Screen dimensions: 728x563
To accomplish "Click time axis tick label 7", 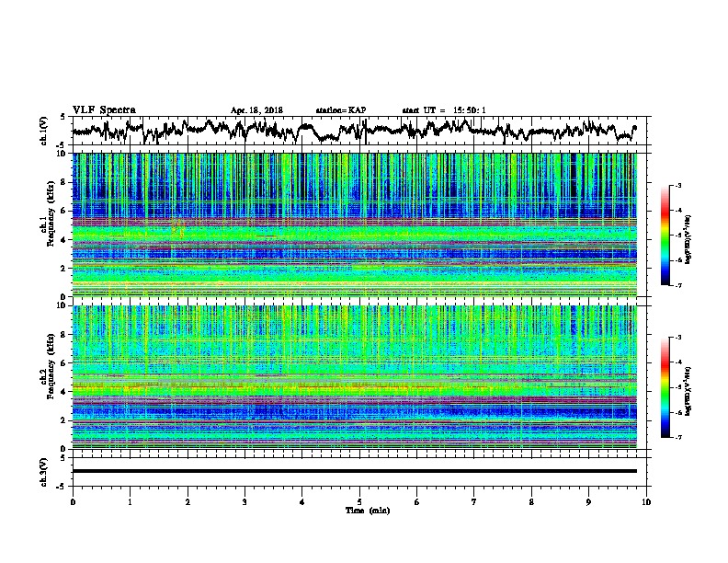I will [x=474, y=502].
